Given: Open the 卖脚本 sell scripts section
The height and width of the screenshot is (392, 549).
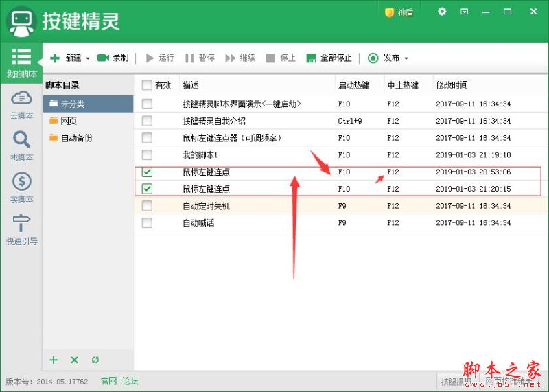Looking at the screenshot, I should (21, 188).
